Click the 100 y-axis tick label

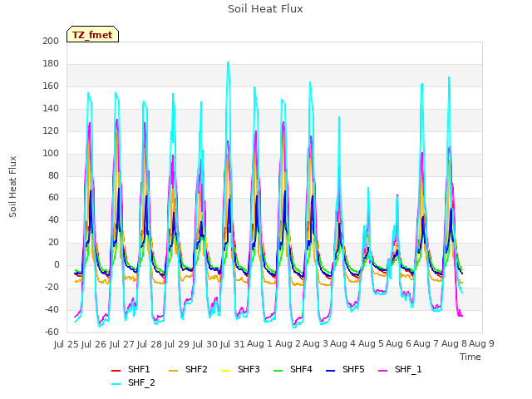51,153
